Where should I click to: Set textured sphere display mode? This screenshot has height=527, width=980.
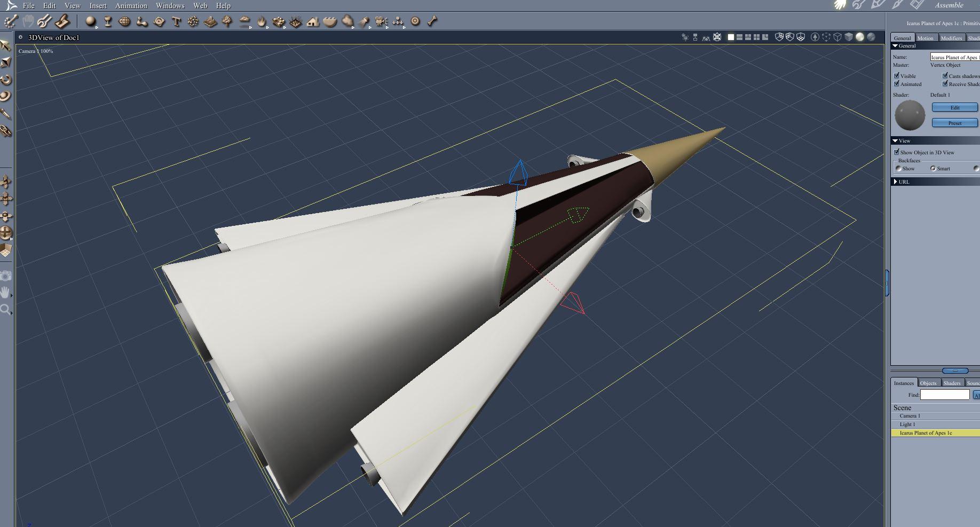871,37
